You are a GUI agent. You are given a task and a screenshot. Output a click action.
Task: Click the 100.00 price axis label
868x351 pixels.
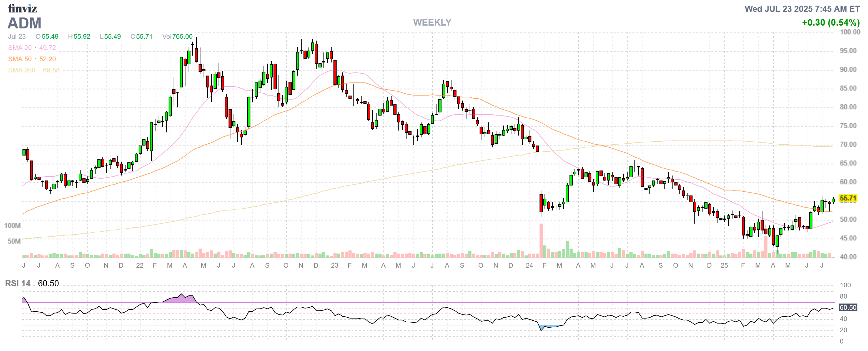[x=850, y=32]
